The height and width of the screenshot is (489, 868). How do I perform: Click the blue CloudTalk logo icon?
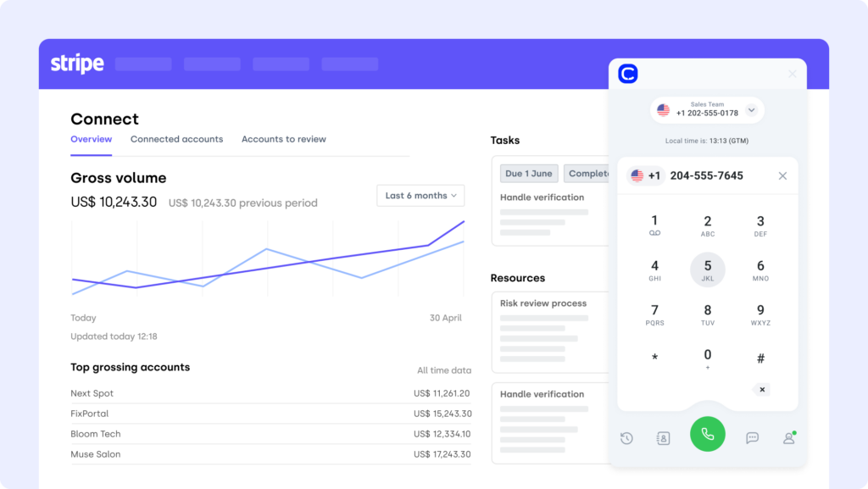(627, 75)
